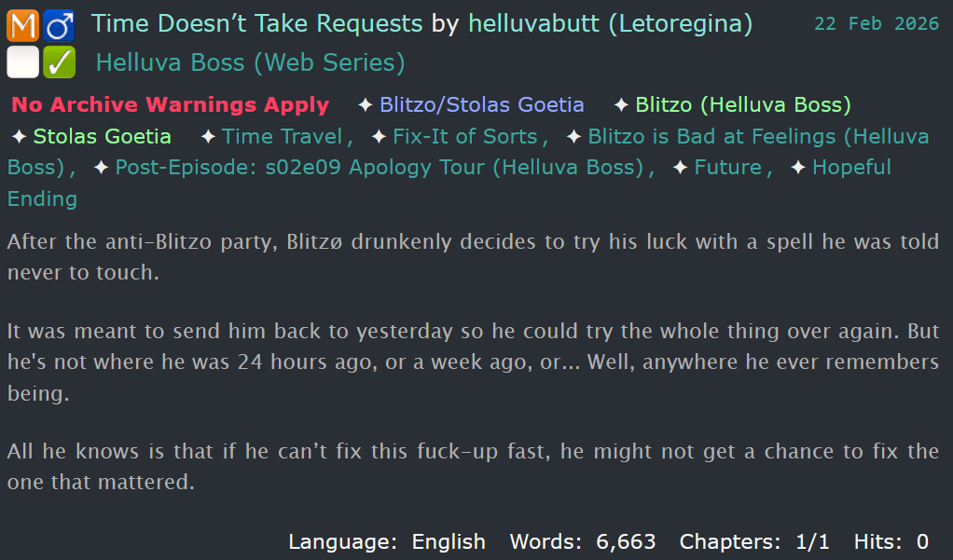Open the Fix-It of Sorts tag
The height and width of the screenshot is (560, 953).
coord(465,137)
